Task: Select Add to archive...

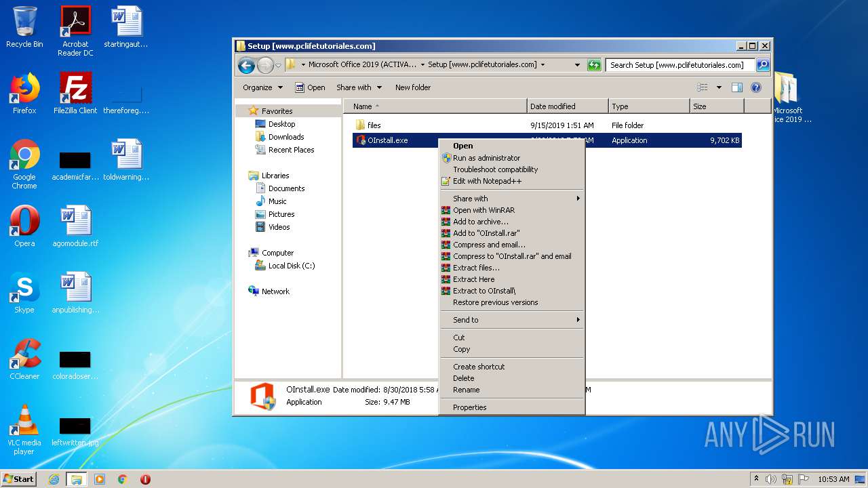Action: (511, 222)
